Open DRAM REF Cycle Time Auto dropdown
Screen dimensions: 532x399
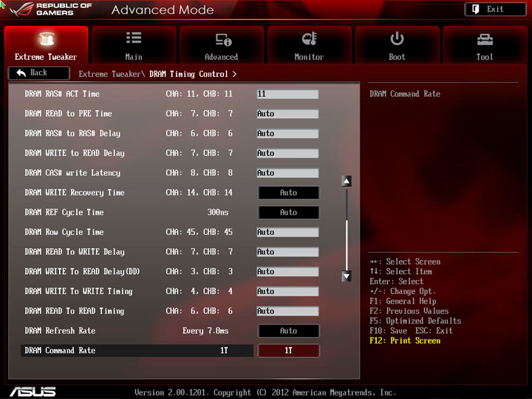[289, 212]
